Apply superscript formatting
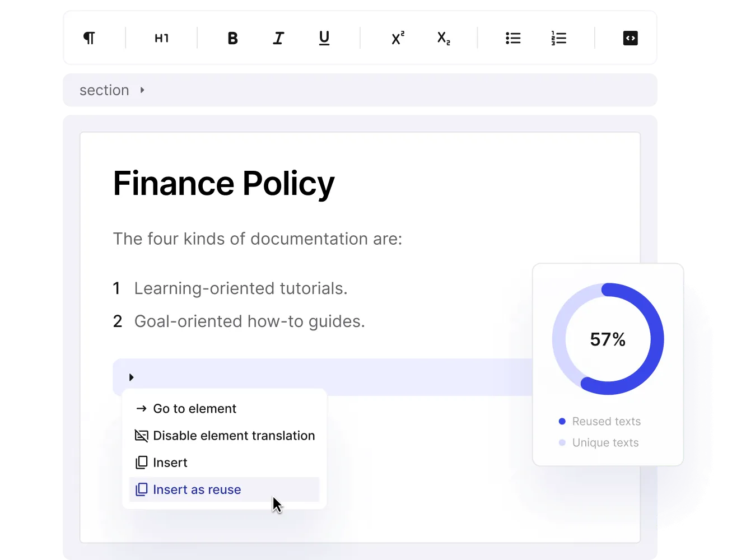 398,38
